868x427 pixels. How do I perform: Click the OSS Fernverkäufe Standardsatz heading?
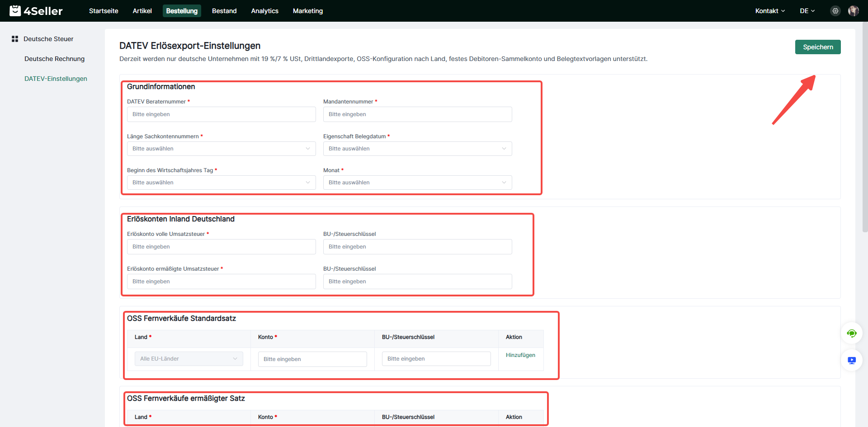(181, 319)
